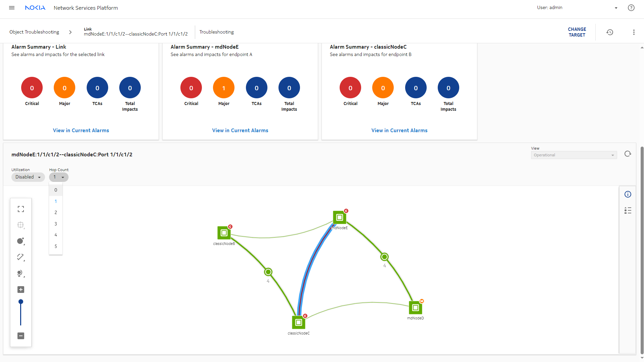Screen dimensions: 644x362
Task: Expand the admin user dropdown arrow
Action: [616, 8]
